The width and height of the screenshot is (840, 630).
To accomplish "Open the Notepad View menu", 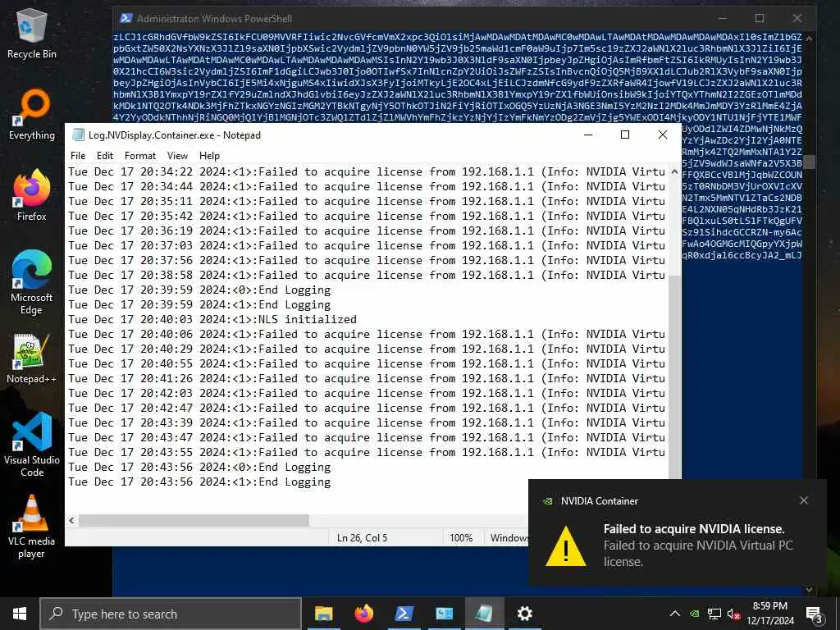I will click(x=177, y=155).
